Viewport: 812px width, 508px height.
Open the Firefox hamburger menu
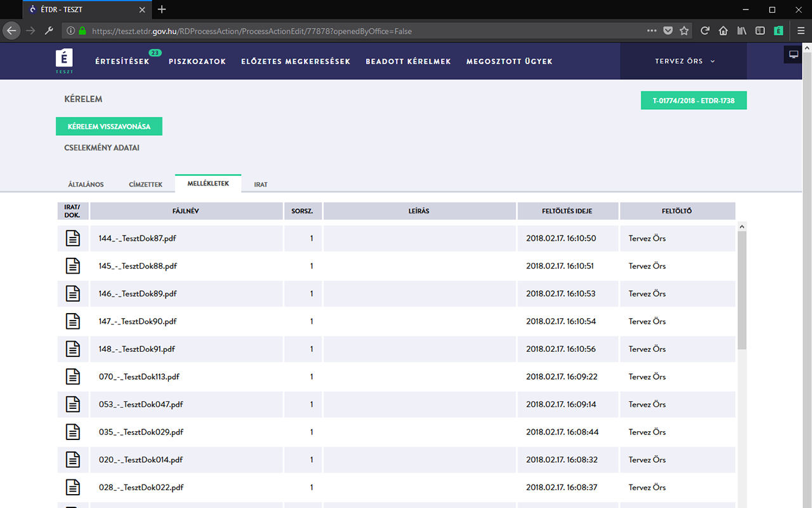point(801,30)
